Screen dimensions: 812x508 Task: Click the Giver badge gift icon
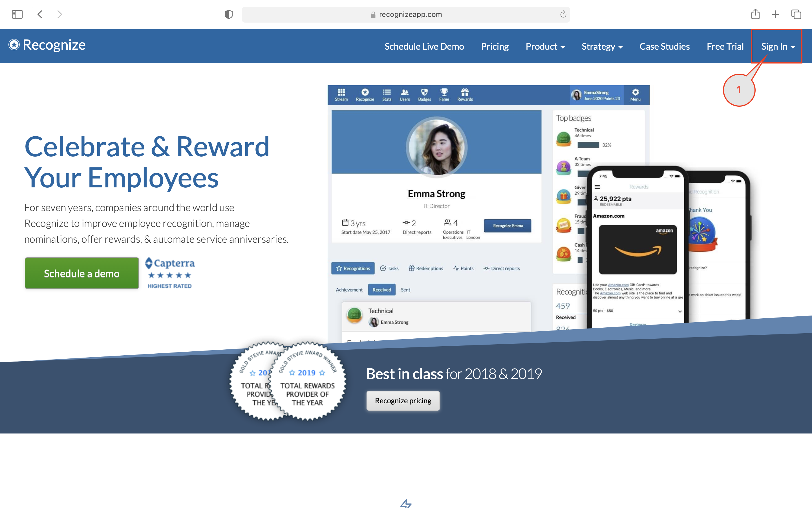pyautogui.click(x=564, y=196)
